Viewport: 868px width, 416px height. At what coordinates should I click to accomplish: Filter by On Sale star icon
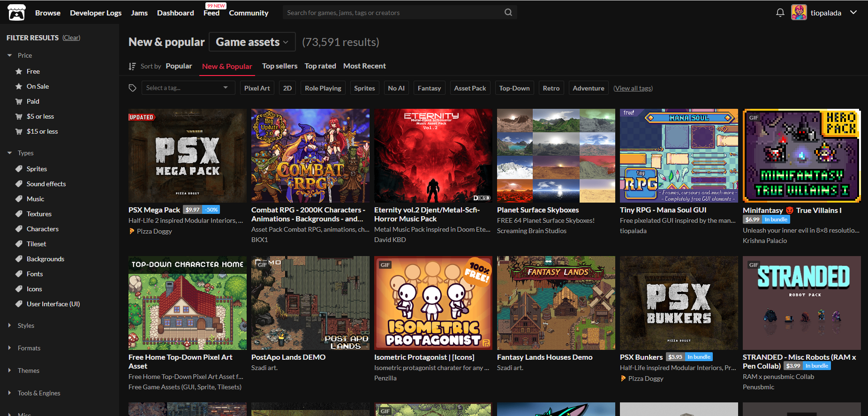19,86
